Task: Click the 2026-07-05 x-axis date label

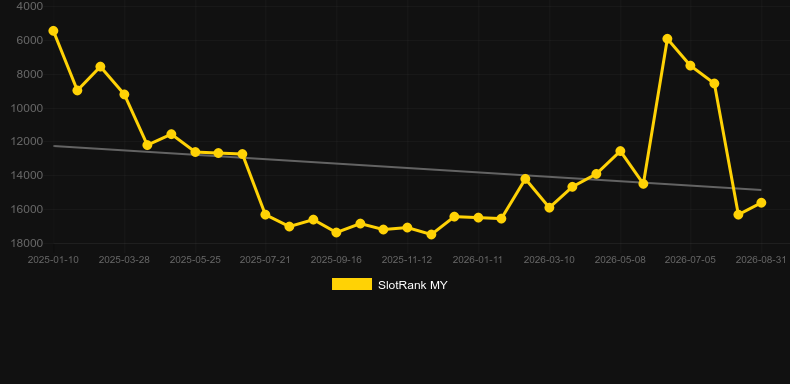Action: pos(690,260)
